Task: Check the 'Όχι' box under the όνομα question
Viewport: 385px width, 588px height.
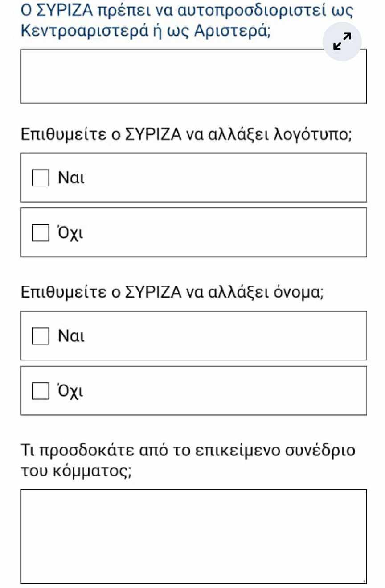Action: 40,391
